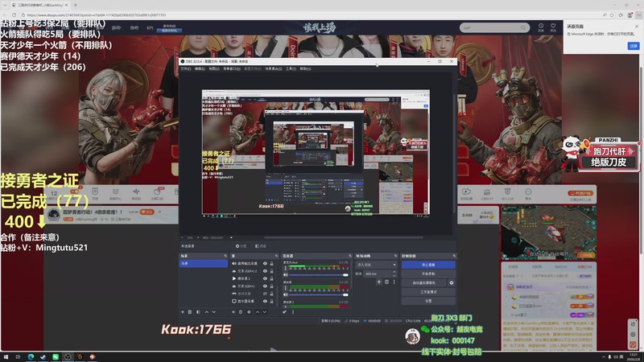Show the hidden 游戏采集 source

coord(265,294)
